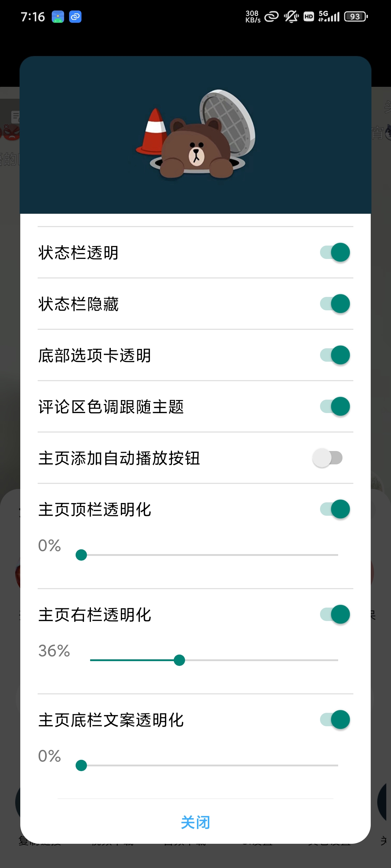Tap the muted bell notification icon
The height and width of the screenshot is (868, 391).
pos(291,17)
